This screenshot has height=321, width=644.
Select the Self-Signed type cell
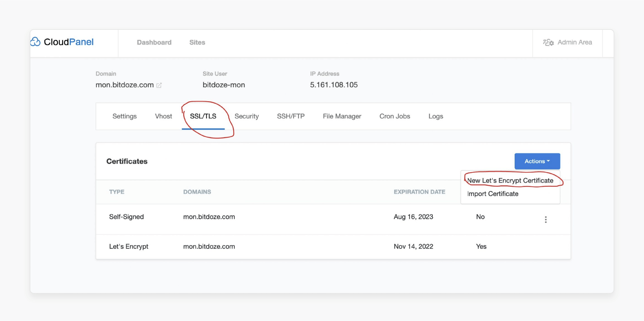126,217
